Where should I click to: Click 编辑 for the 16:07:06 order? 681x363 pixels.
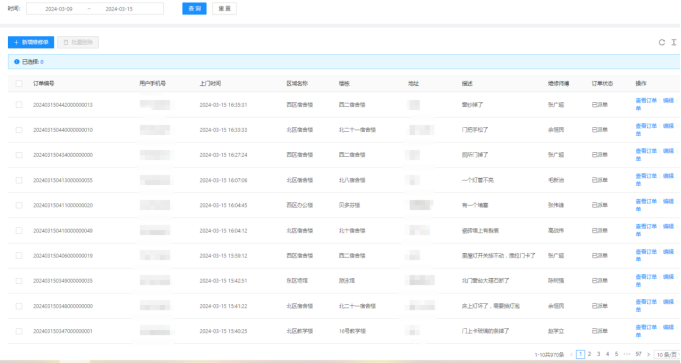668,176
